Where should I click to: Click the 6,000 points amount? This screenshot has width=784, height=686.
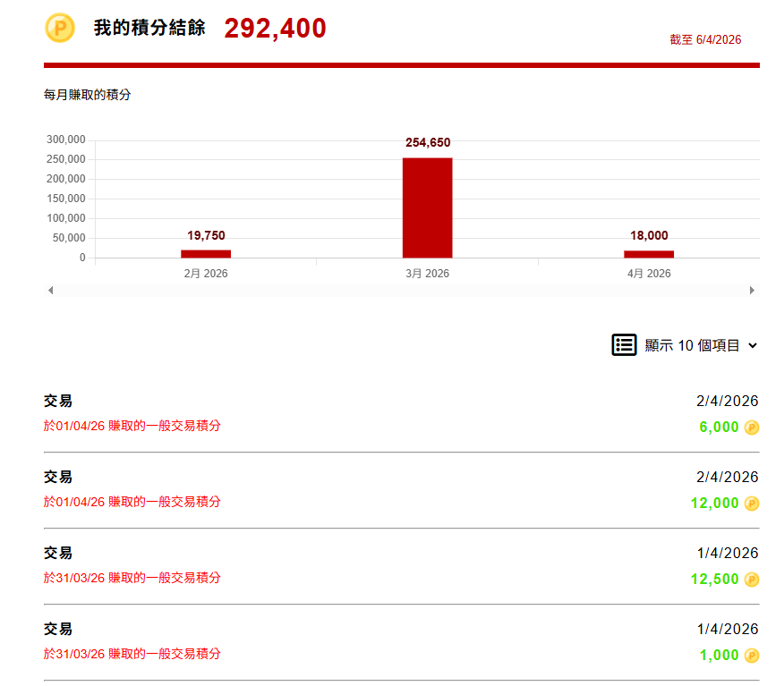(x=719, y=428)
